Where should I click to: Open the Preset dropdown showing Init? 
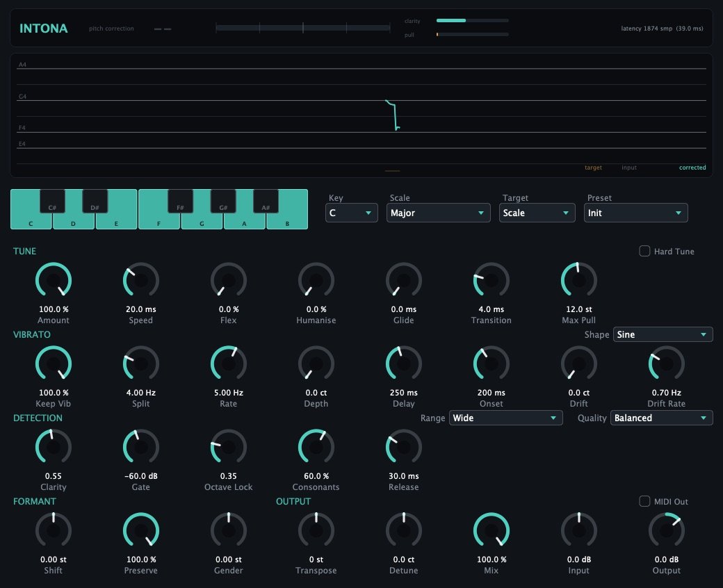[635, 213]
